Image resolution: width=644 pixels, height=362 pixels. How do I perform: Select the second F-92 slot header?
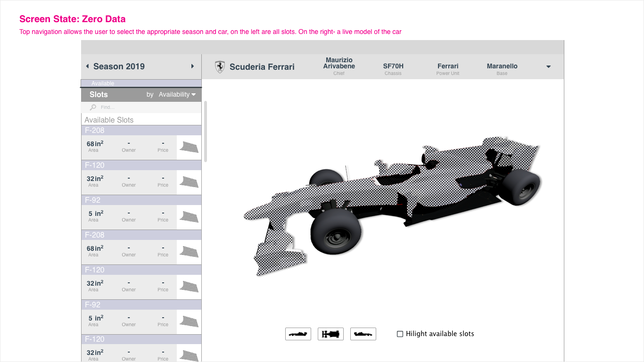(x=141, y=305)
